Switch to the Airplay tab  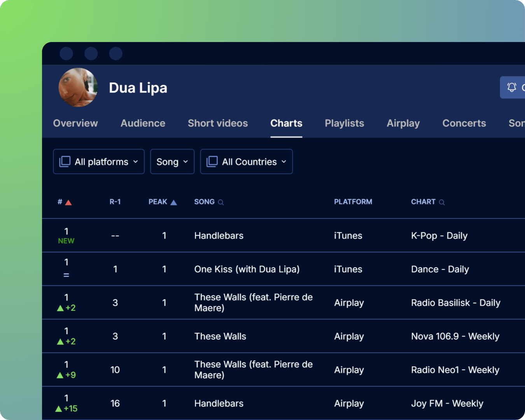[x=403, y=123]
